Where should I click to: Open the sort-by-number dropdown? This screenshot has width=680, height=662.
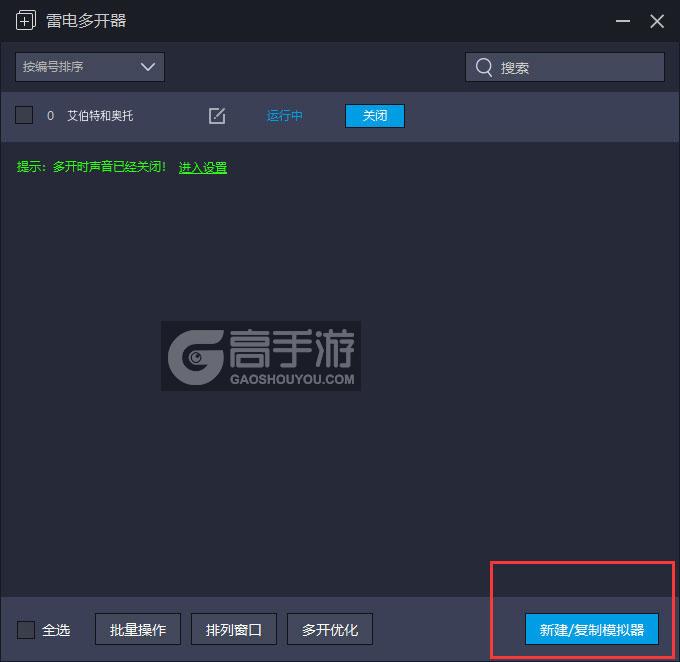[x=90, y=67]
